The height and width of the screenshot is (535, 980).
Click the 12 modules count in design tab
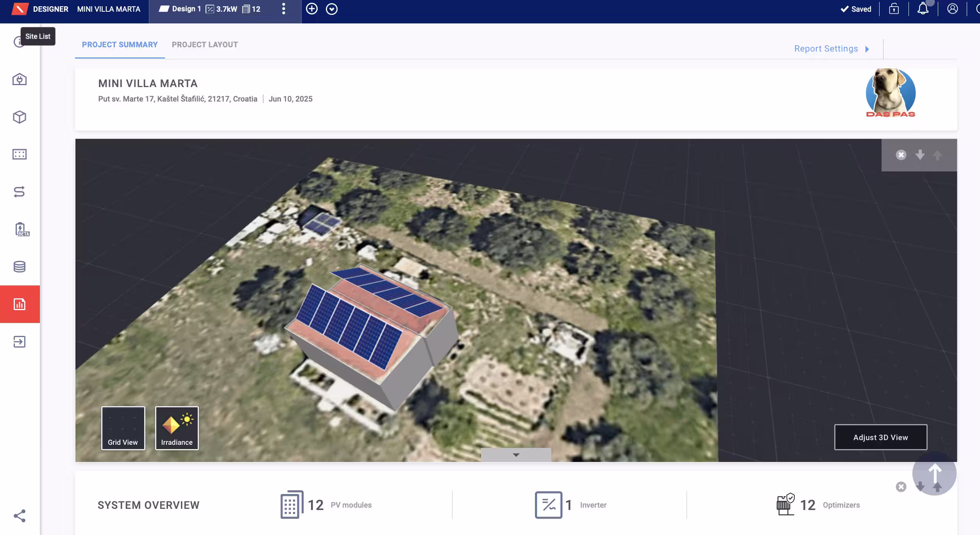pyautogui.click(x=256, y=9)
